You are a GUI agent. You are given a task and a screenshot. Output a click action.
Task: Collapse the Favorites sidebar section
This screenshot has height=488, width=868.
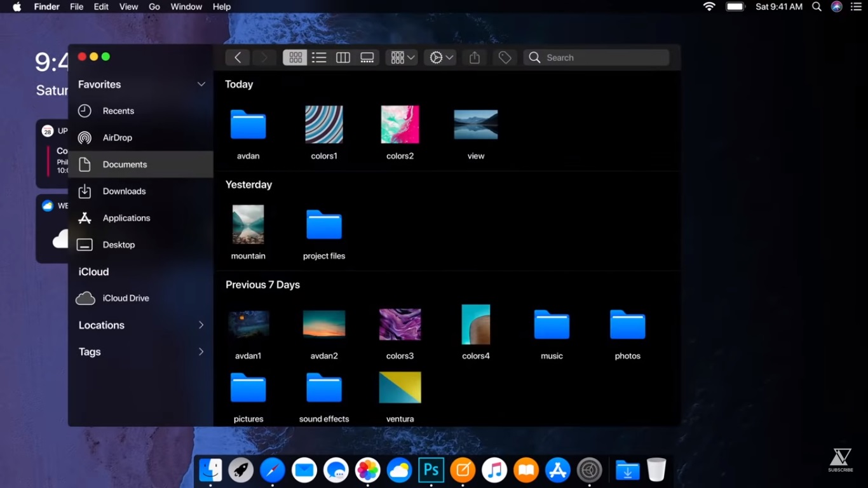(201, 85)
